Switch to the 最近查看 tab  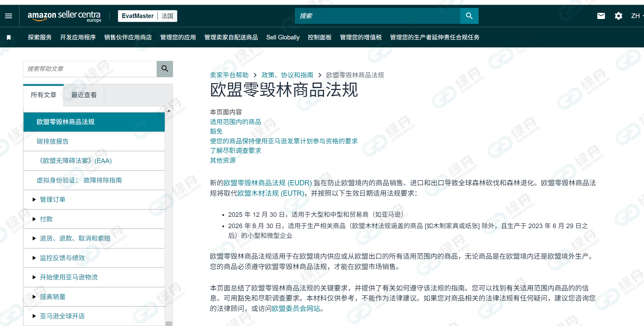click(83, 95)
